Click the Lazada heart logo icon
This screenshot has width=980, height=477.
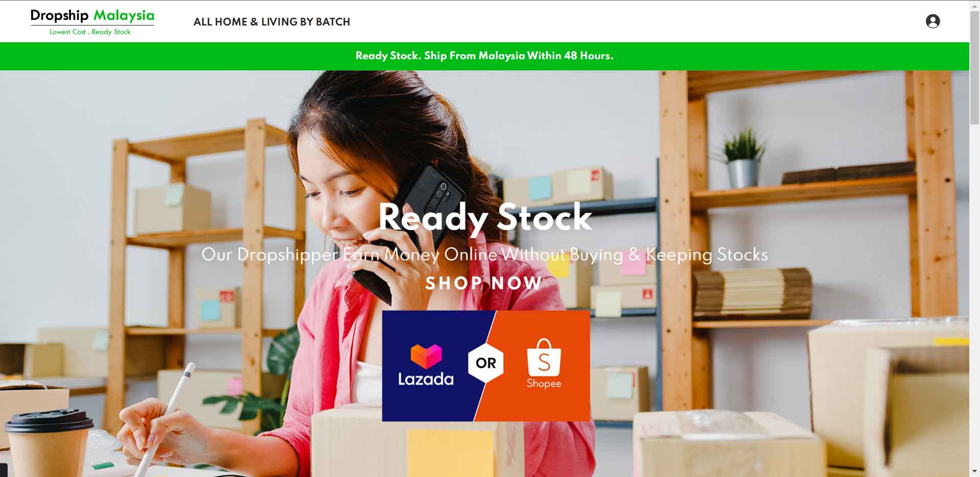coord(426,356)
